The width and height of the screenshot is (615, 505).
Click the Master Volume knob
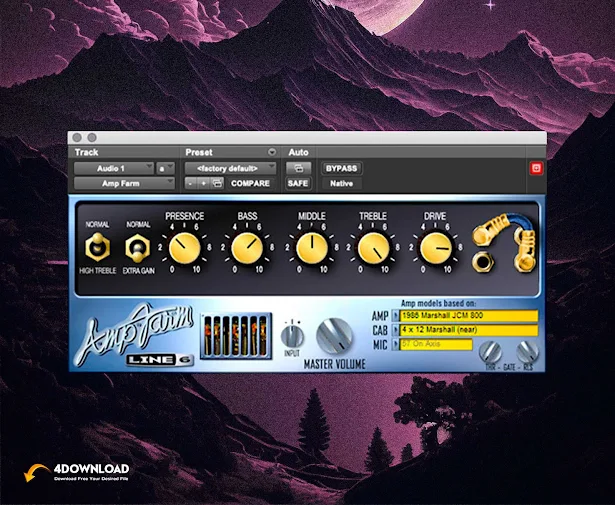[x=334, y=336]
